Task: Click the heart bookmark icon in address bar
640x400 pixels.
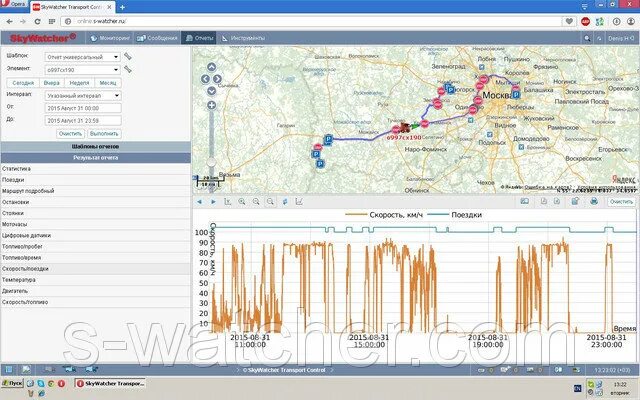Action: coord(569,21)
